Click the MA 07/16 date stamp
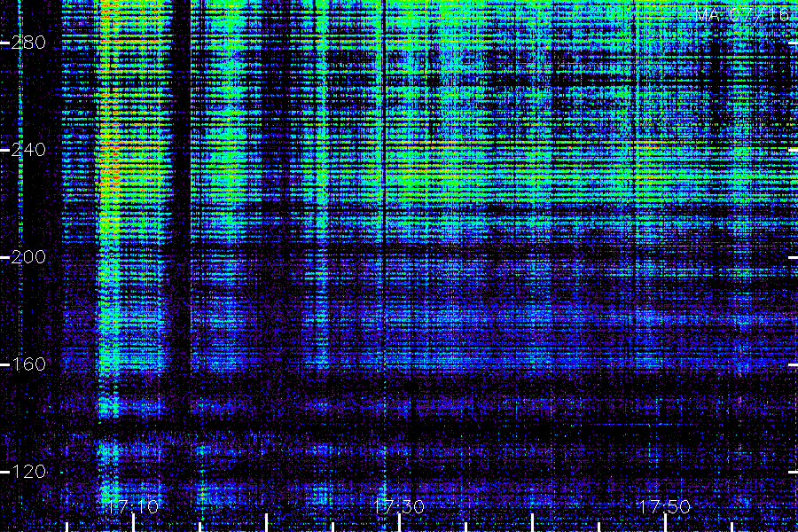 tap(742, 15)
